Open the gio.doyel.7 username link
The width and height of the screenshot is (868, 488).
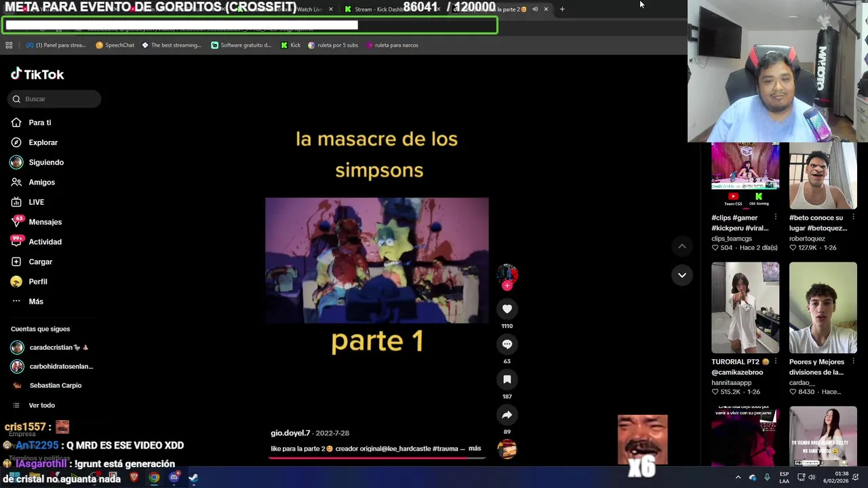[x=290, y=433]
